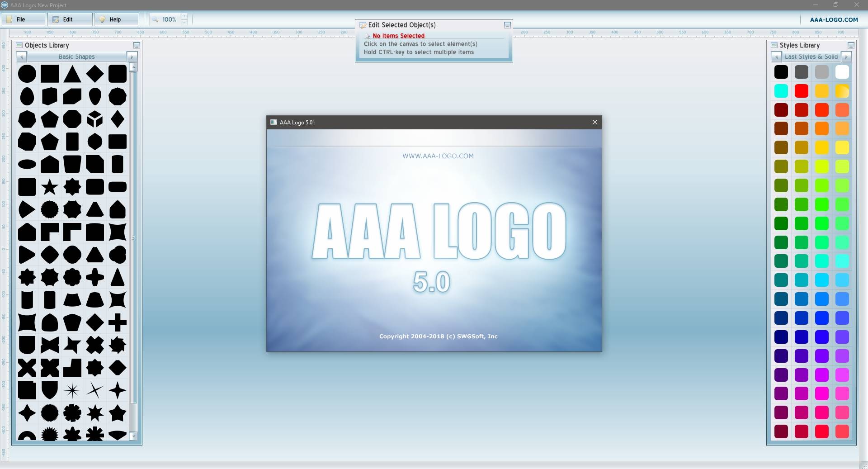Select the large X cross shape
Viewport: 868px width, 469px height.
pos(27,368)
